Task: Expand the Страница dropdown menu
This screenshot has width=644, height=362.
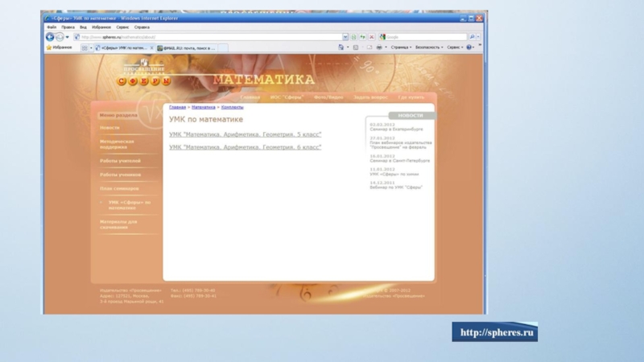Action: pos(400,47)
